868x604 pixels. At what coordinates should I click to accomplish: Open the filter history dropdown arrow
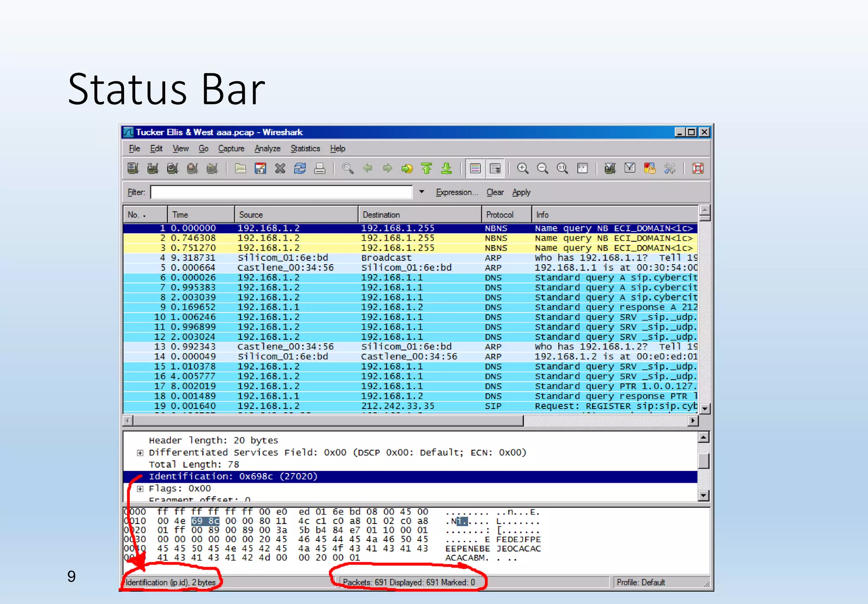pyautogui.click(x=422, y=192)
